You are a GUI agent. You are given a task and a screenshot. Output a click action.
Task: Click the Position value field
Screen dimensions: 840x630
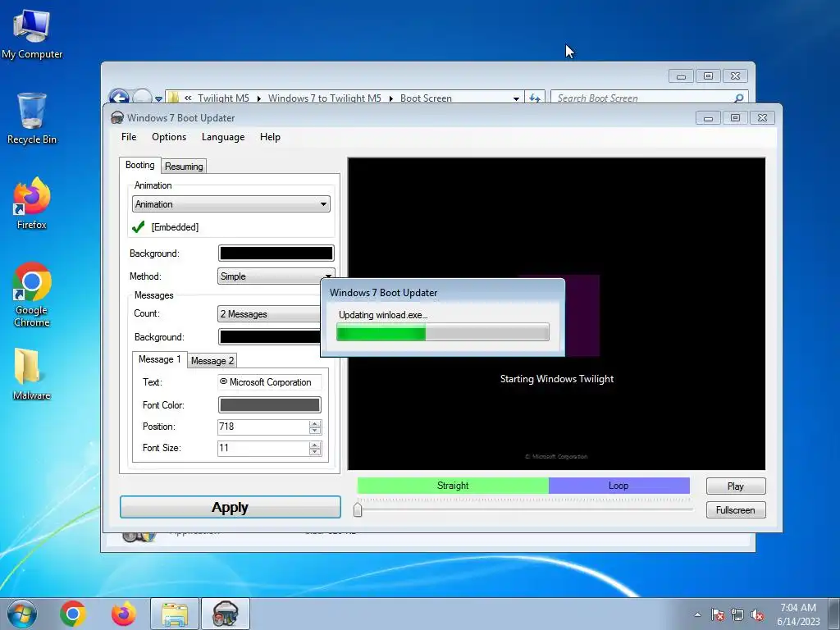(x=262, y=427)
